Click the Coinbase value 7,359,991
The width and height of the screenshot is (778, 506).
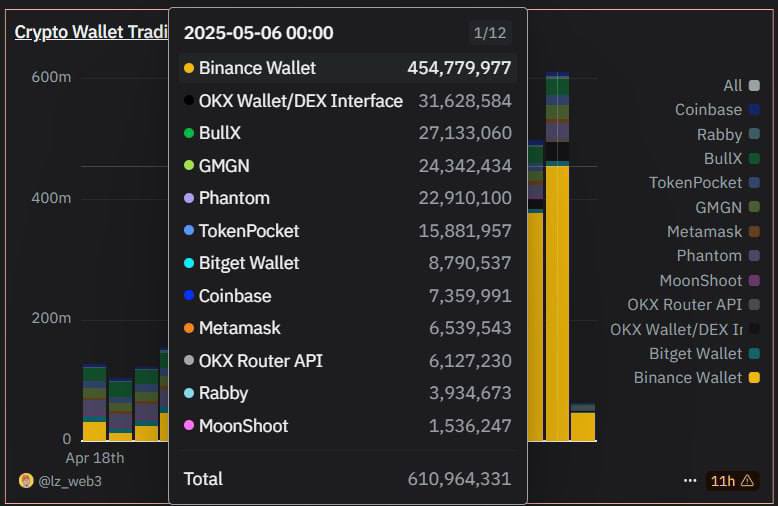pos(470,296)
